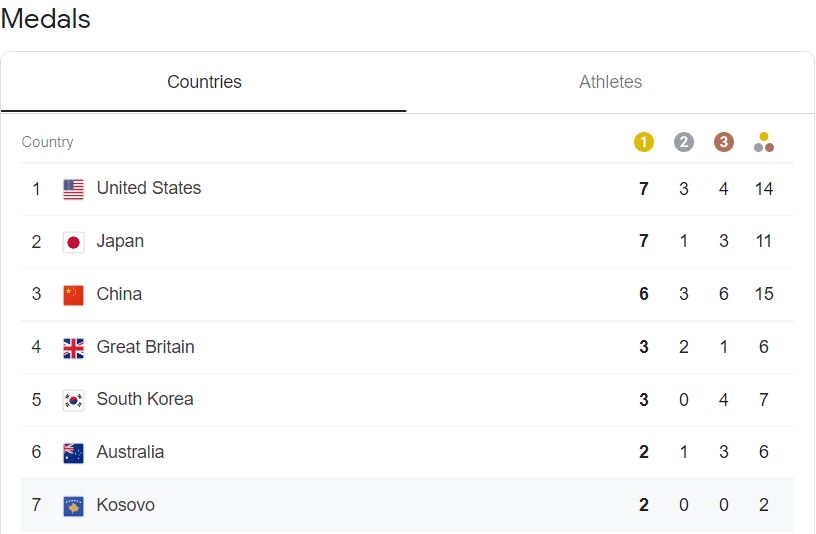Click the Japan flag icon
Screen dimensions: 816x534
point(73,242)
